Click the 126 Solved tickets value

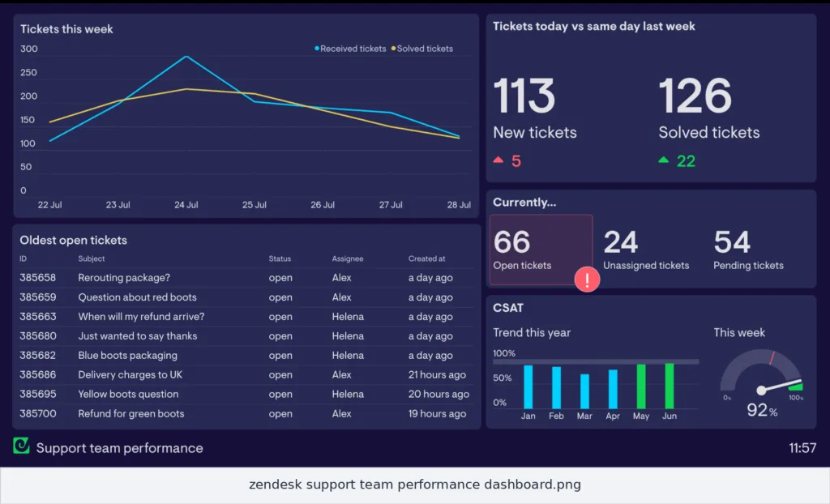point(695,96)
